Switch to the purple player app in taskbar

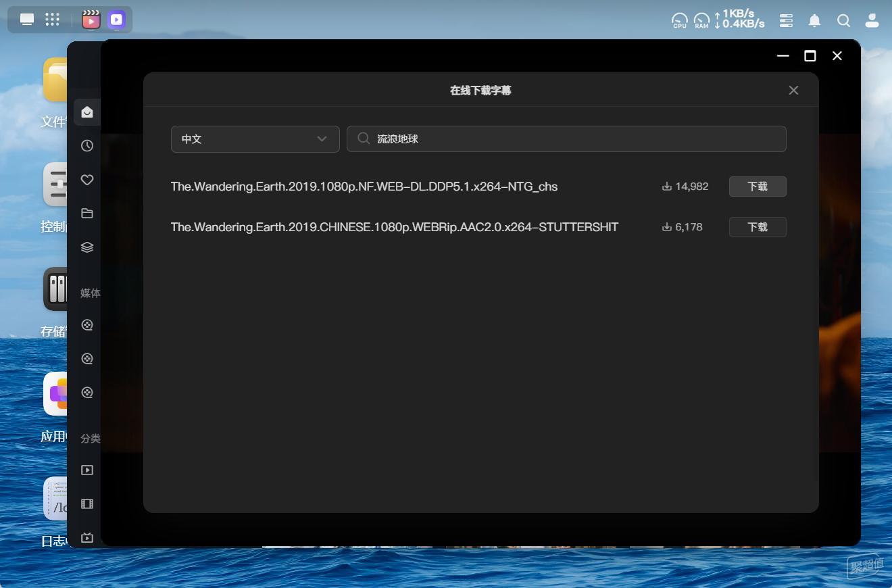[x=116, y=20]
